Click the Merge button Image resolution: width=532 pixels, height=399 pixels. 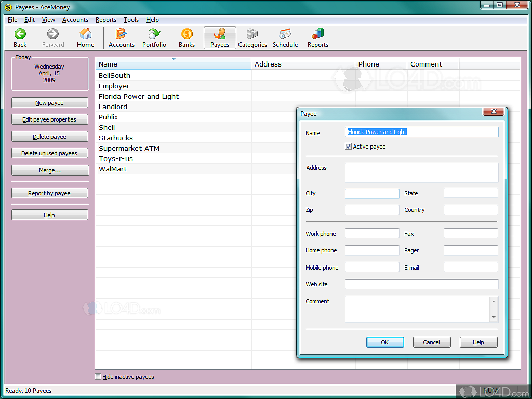[x=49, y=170]
